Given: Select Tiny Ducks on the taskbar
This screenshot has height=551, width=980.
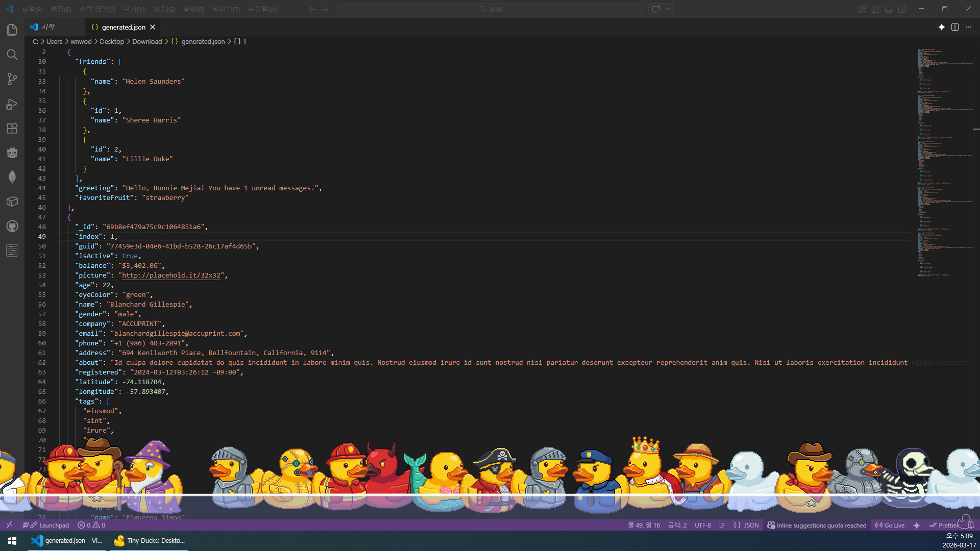Looking at the screenshot, I should 149,540.
